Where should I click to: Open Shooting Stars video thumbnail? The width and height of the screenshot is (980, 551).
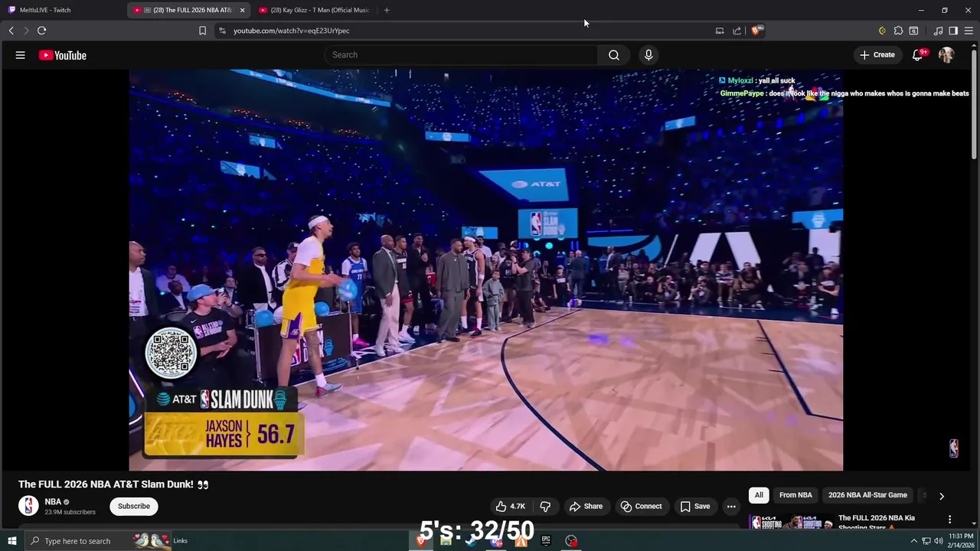[792, 523]
